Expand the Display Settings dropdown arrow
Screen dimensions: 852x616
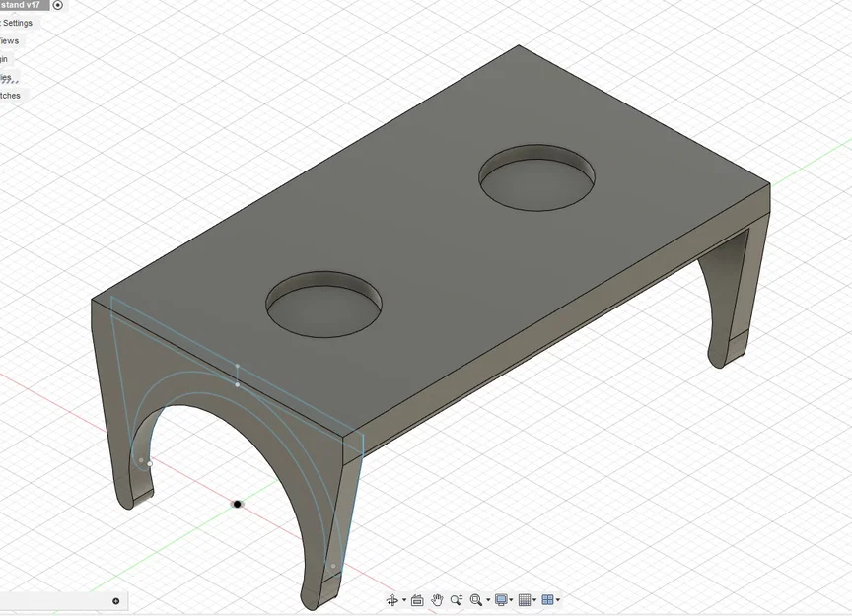pos(512,600)
